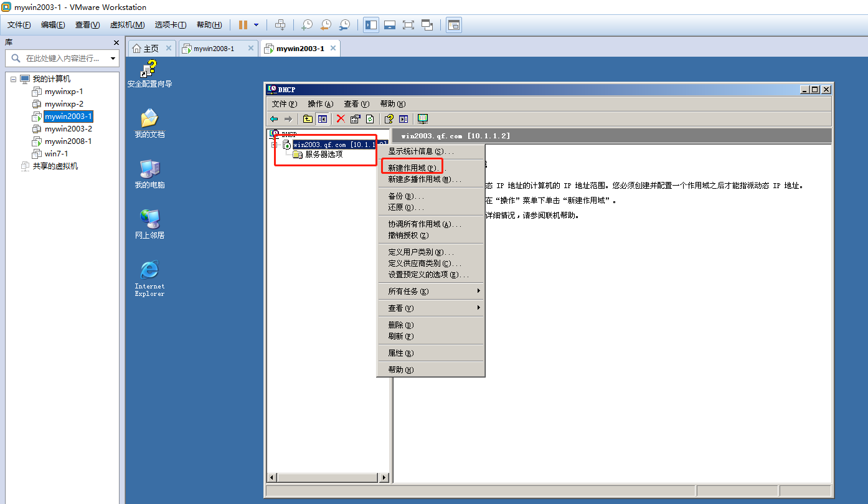Image resolution: width=868 pixels, height=504 pixels.
Task: Click the Unity mode toolbar icon
Action: click(x=427, y=25)
